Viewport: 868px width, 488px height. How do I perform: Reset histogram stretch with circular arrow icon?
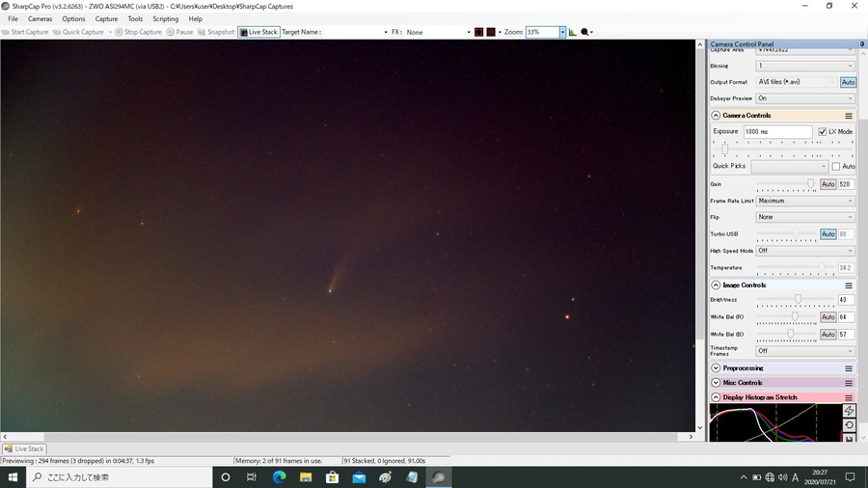coord(849,425)
